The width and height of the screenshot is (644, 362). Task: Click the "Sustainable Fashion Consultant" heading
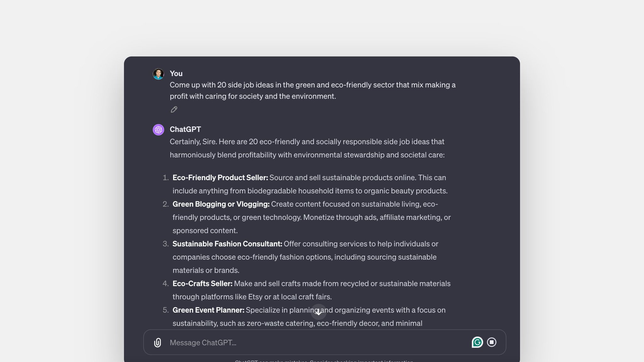point(227,244)
